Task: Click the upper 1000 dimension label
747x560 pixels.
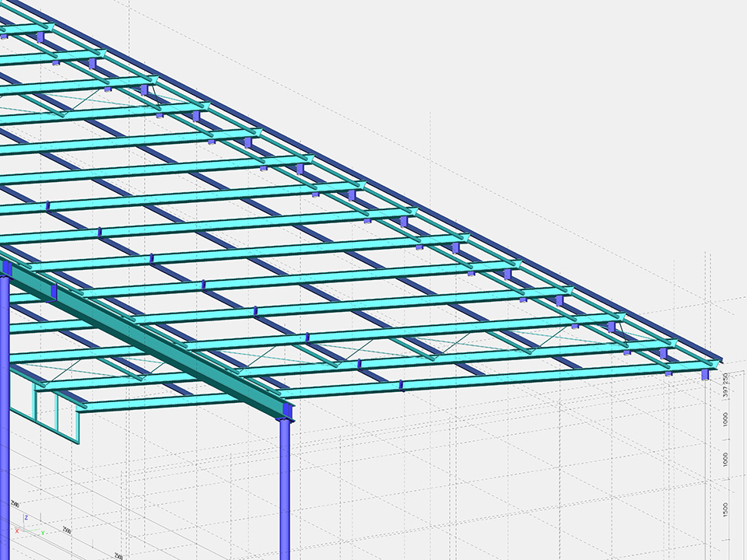Action: tap(725, 419)
